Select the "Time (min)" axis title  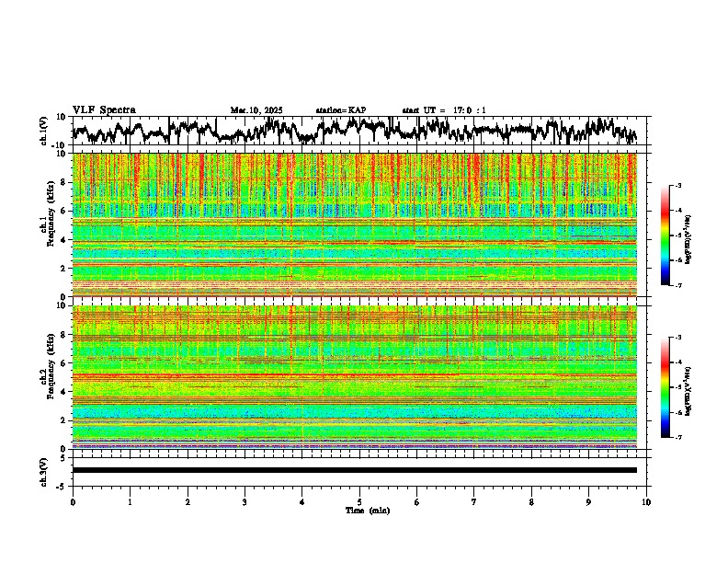(368, 511)
